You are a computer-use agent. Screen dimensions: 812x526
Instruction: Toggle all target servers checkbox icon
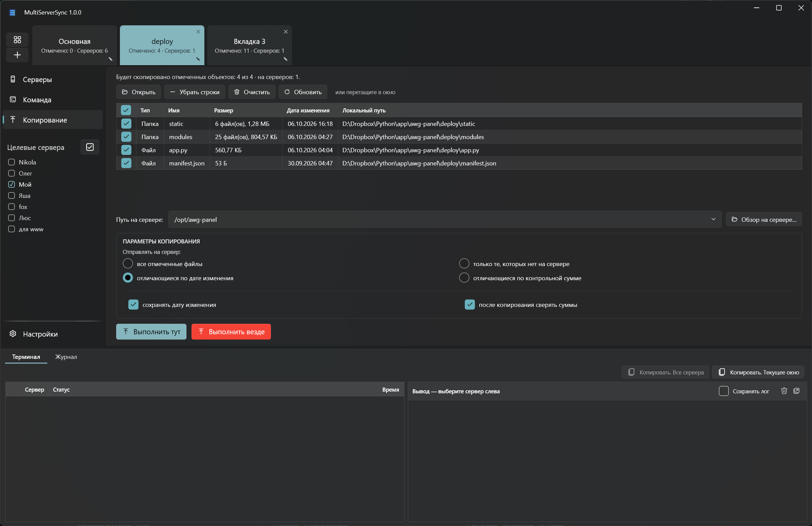tap(90, 147)
